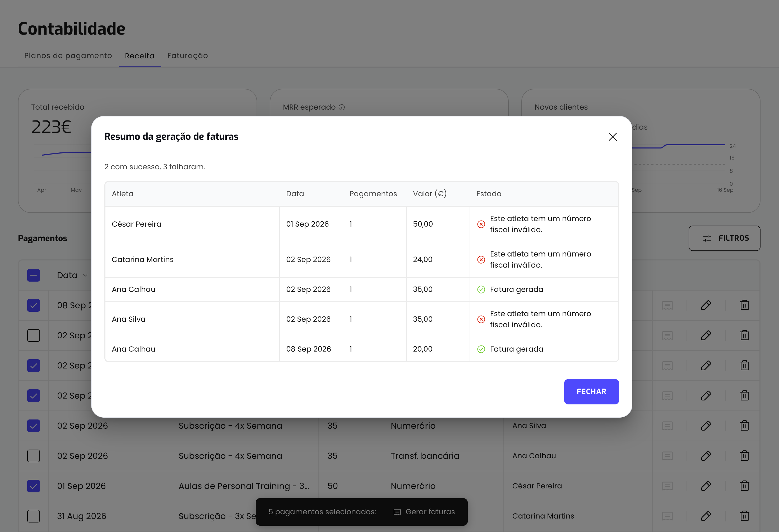Screen dimensions: 779x532
Task: Click the error icon in the dialog's César Pereira row
Action: [x=481, y=224]
